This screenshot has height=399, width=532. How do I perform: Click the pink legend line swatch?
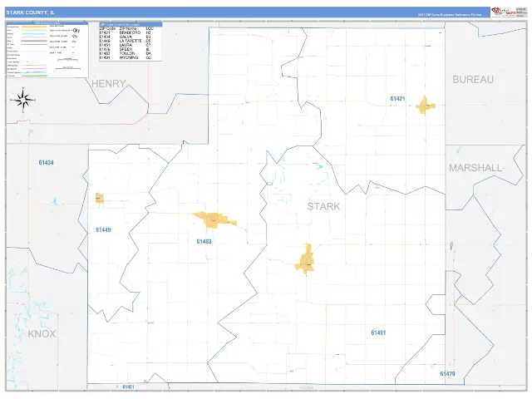(x=34, y=69)
